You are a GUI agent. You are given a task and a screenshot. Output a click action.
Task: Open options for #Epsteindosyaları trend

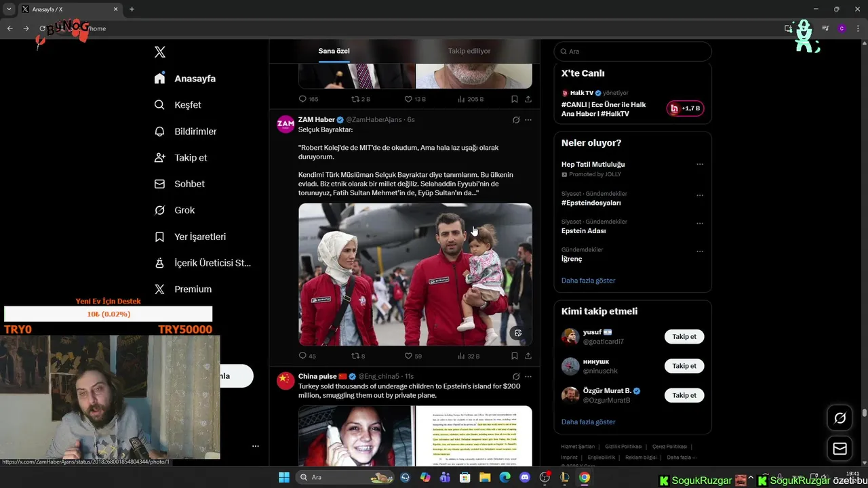coord(700,195)
